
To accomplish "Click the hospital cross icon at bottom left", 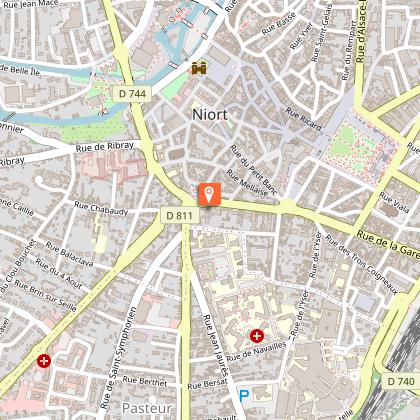I will pos(44,361).
